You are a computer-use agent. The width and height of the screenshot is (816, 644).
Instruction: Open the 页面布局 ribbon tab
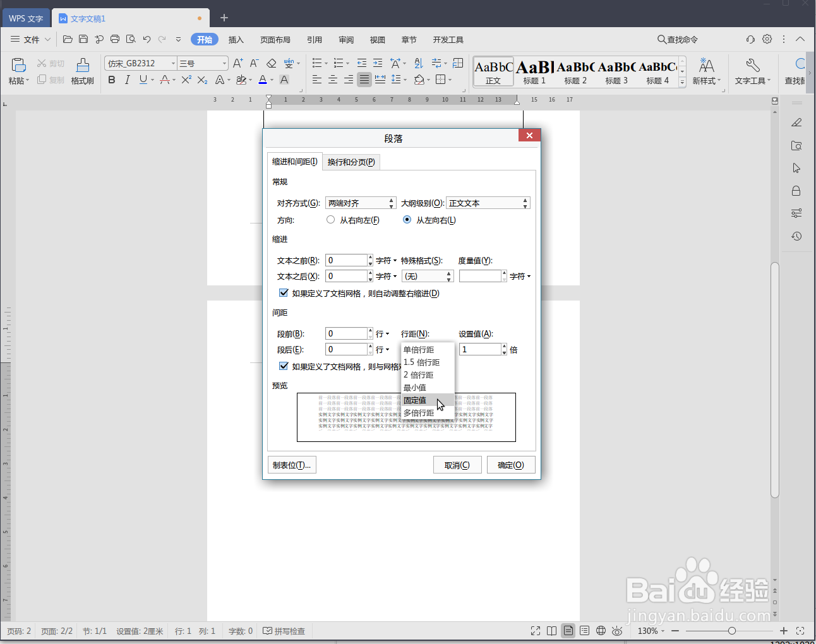[x=275, y=39]
